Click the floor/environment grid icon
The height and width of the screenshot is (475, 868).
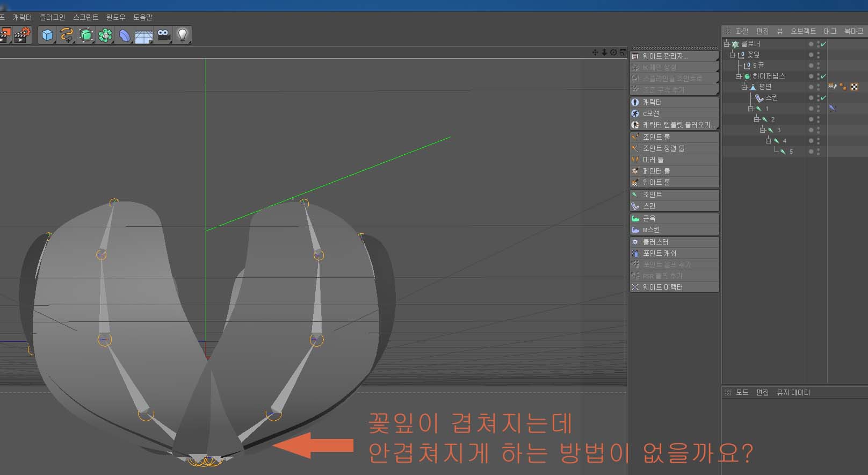point(143,36)
